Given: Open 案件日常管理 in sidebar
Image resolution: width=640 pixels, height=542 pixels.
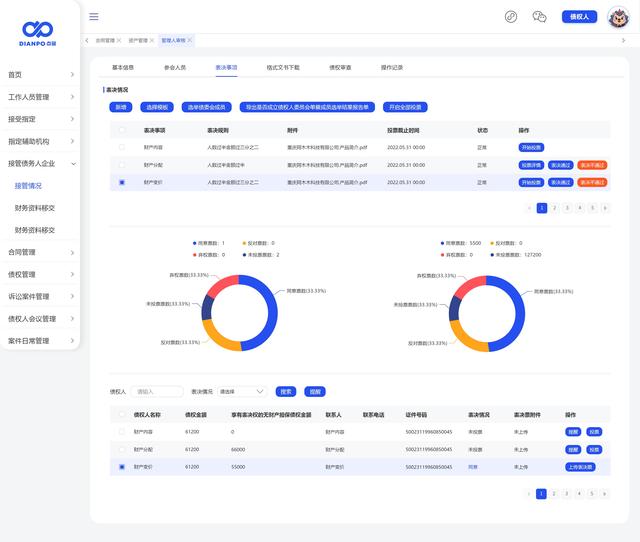Looking at the screenshot, I should point(40,341).
